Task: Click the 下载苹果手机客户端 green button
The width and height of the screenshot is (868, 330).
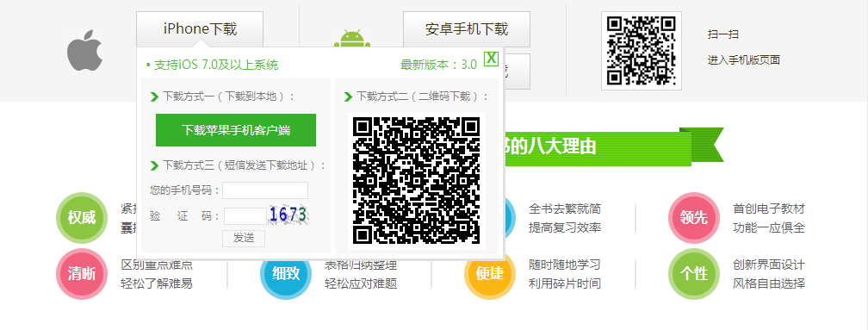Action: pyautogui.click(x=236, y=130)
